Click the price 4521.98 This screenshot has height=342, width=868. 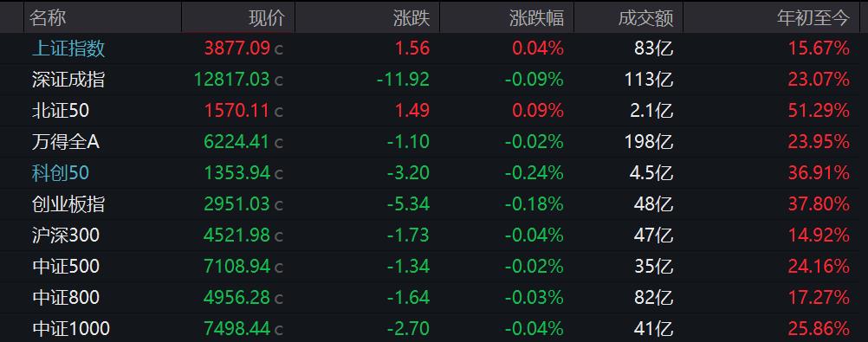coord(237,236)
